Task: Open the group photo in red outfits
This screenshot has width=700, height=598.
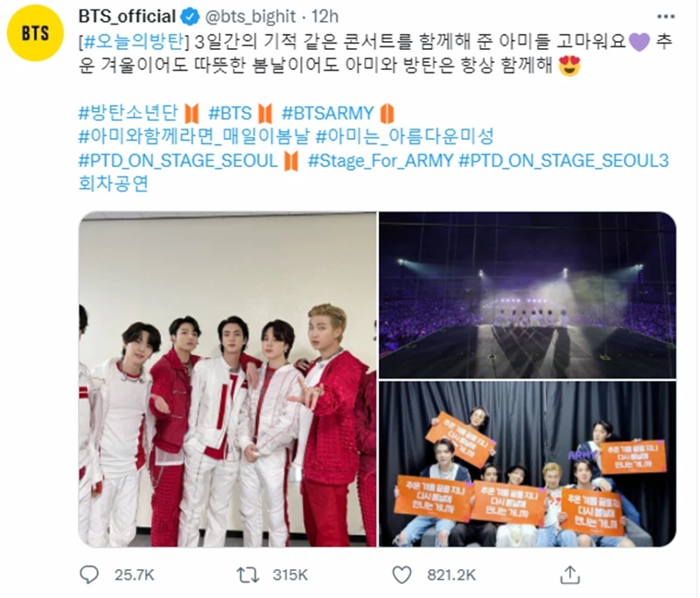Action: coord(227,379)
